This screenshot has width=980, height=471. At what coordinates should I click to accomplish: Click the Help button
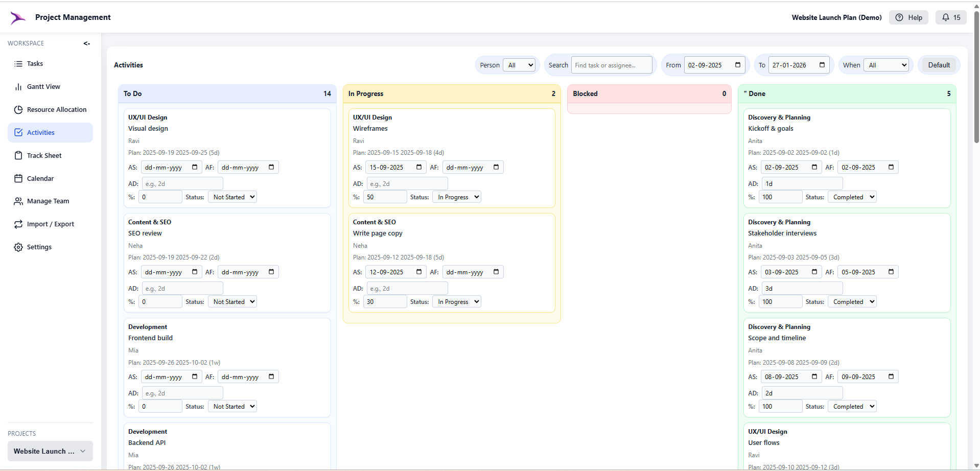pyautogui.click(x=909, y=17)
